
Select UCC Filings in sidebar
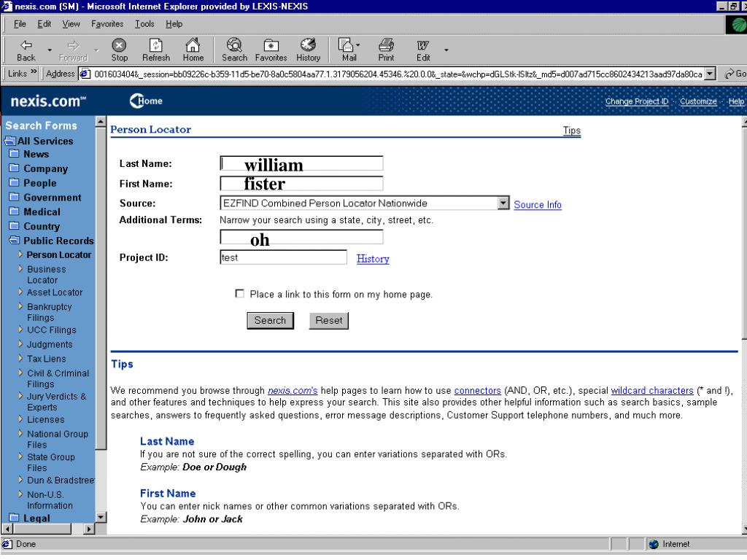52,330
